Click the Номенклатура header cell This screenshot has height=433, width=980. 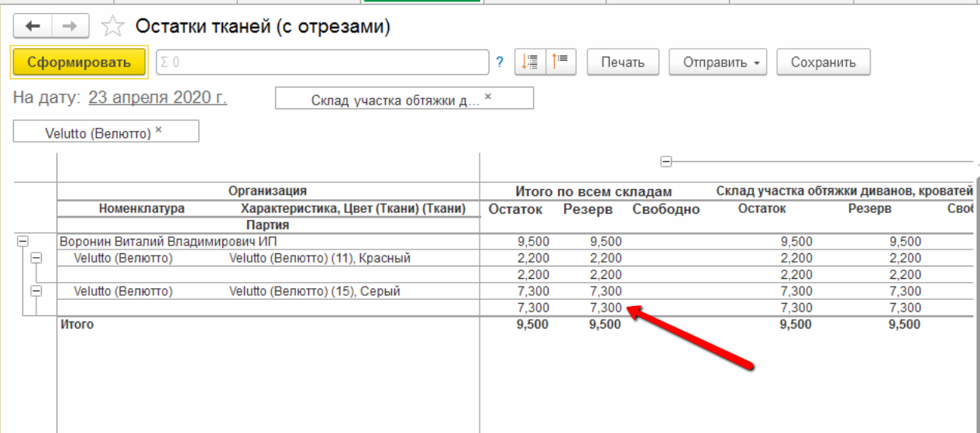tap(142, 208)
